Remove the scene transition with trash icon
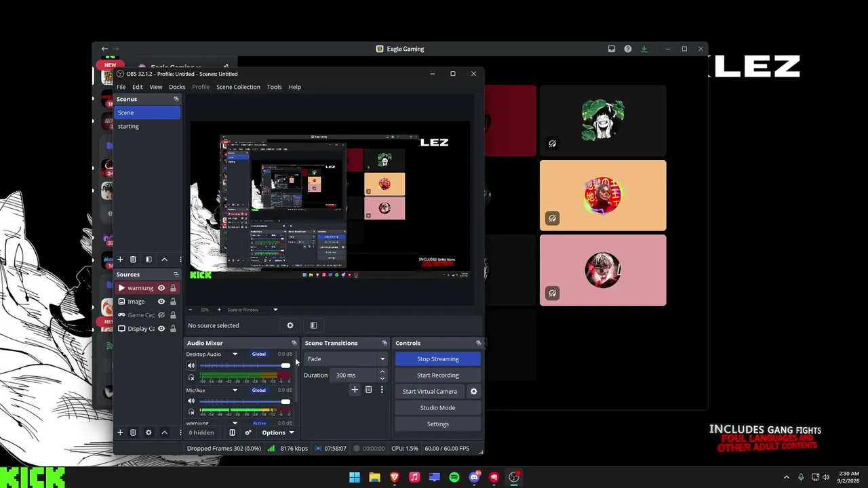Image resolution: width=868 pixels, height=488 pixels. tap(369, 390)
